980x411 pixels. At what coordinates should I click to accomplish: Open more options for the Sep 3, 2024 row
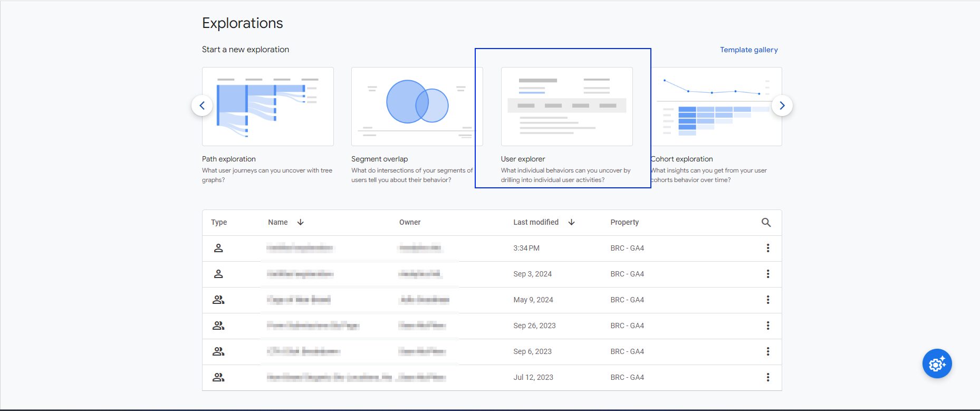pyautogui.click(x=768, y=274)
